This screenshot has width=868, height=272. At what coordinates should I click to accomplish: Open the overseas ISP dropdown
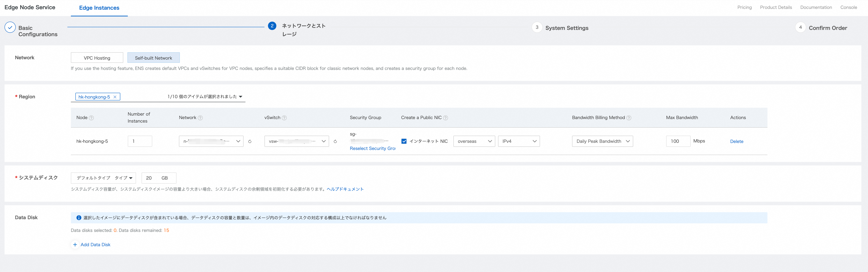click(x=474, y=141)
